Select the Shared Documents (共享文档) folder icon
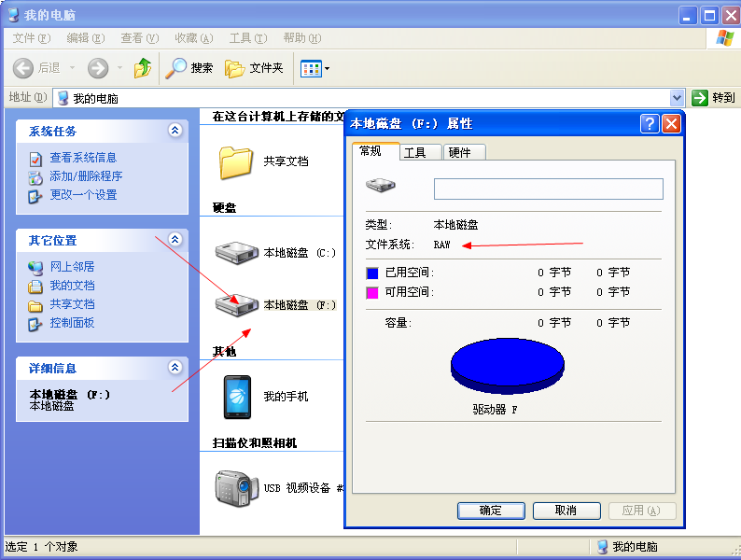 click(236, 162)
